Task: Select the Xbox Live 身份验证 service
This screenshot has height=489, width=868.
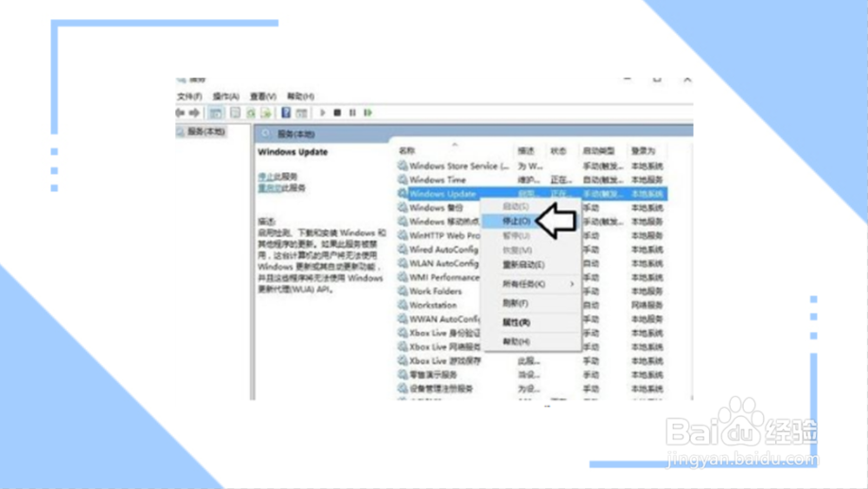Action: pos(444,333)
